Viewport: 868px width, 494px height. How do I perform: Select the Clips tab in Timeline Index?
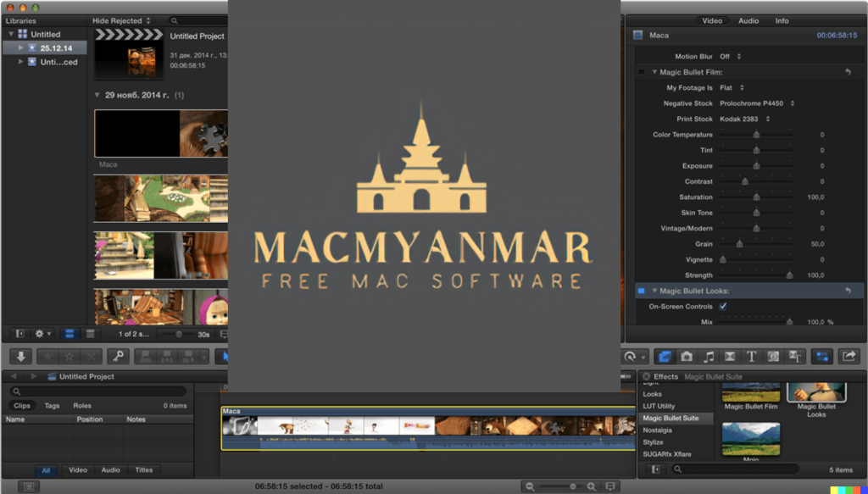22,406
